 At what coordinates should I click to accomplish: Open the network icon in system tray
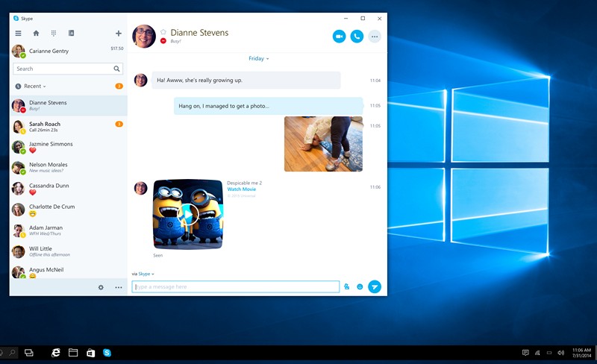pyautogui.click(x=537, y=353)
